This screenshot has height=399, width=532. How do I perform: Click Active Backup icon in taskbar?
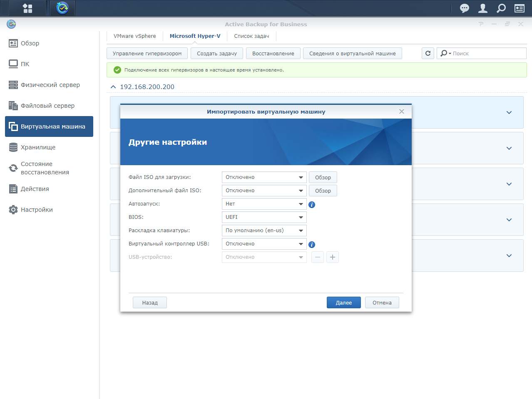62,8
